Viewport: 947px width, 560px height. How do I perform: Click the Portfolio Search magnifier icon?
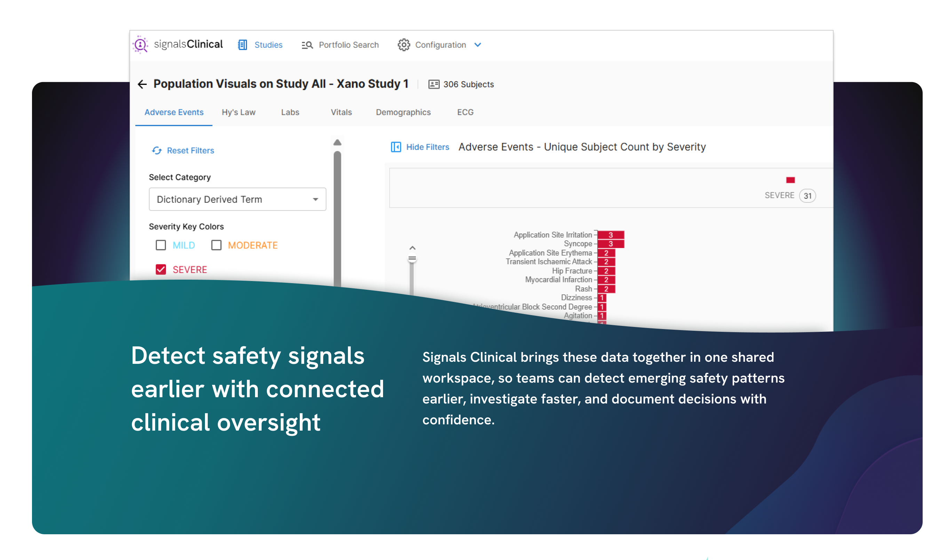click(x=307, y=45)
